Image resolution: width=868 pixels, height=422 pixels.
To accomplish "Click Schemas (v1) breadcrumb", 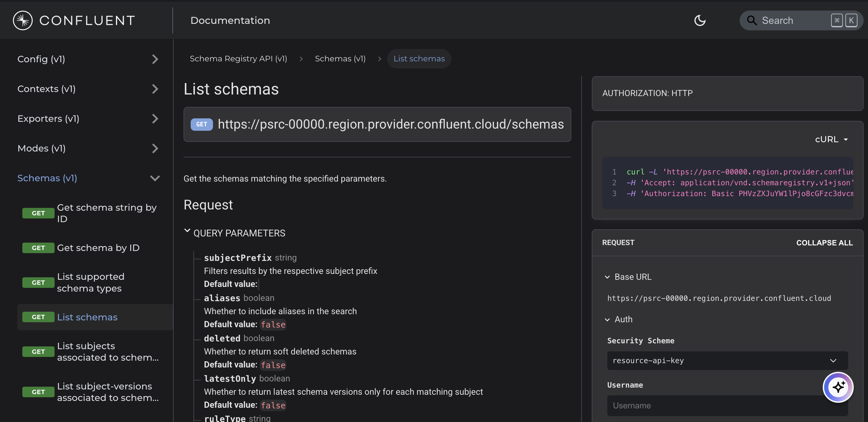I will pos(340,59).
